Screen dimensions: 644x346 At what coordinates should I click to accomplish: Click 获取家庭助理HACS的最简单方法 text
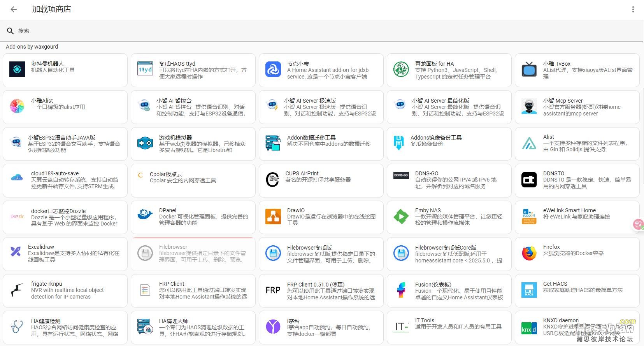583,290
